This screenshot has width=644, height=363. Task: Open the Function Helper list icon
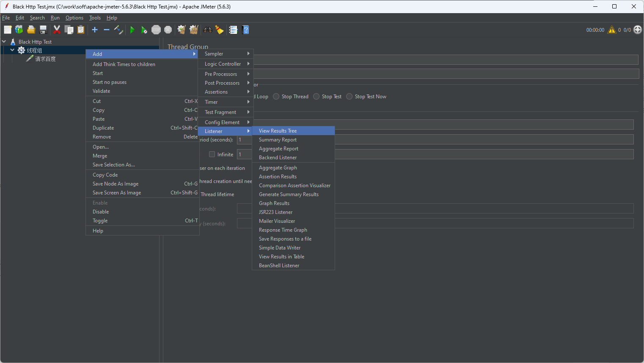point(233,30)
